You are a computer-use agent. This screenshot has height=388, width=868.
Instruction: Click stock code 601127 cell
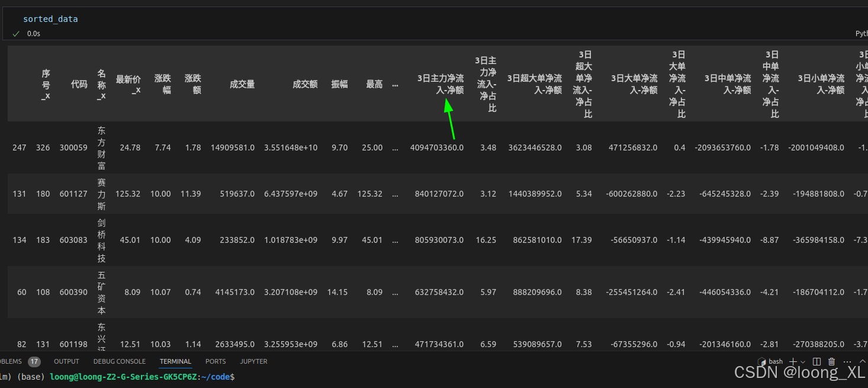(x=73, y=194)
